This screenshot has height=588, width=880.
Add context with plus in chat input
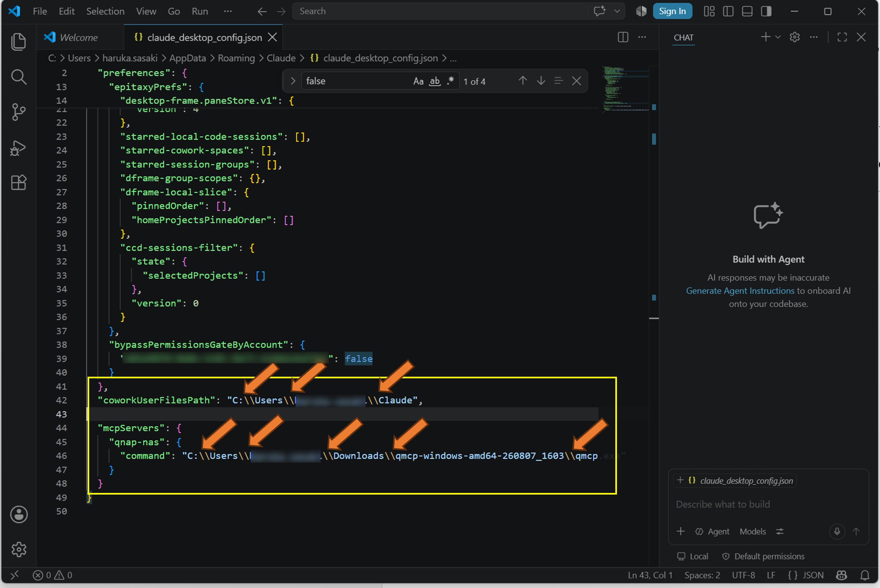[x=680, y=531]
